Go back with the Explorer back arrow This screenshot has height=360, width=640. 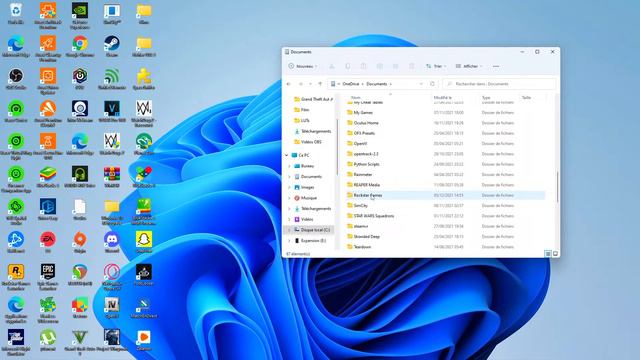(x=289, y=84)
